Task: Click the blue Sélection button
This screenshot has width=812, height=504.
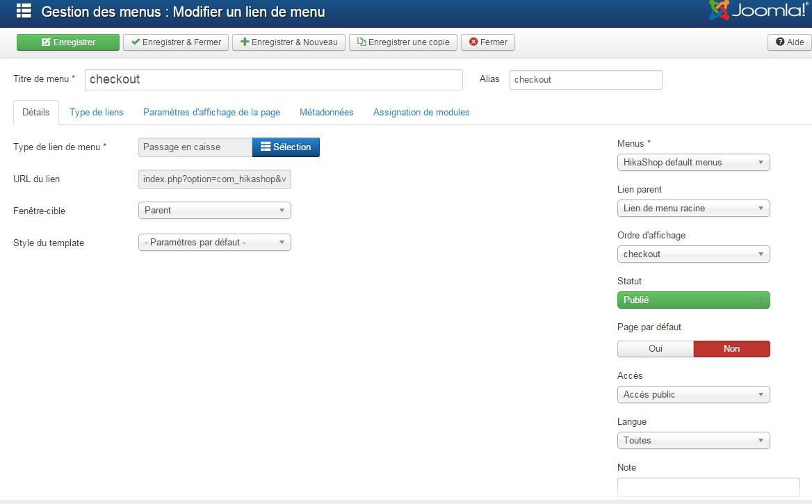Action: (x=286, y=147)
